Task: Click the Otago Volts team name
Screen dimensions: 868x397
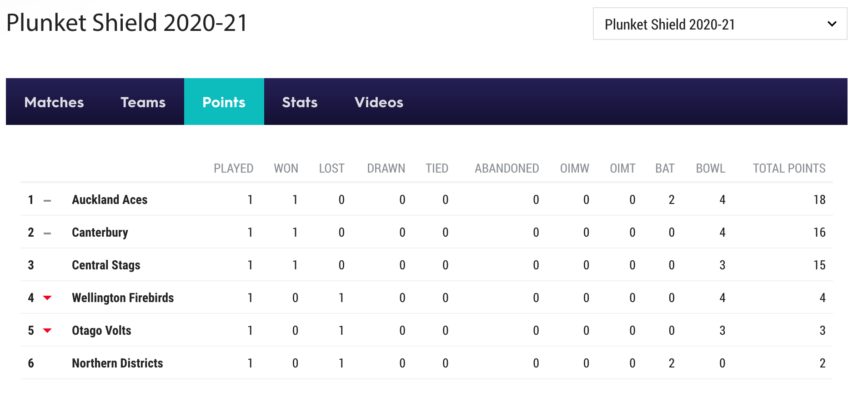Action: [101, 330]
